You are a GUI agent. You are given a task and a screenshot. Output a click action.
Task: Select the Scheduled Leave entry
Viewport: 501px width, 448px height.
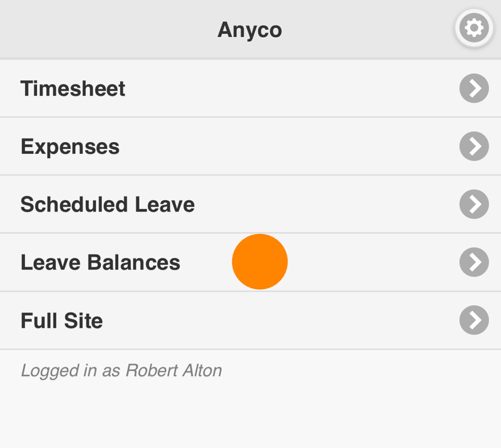[x=107, y=204]
